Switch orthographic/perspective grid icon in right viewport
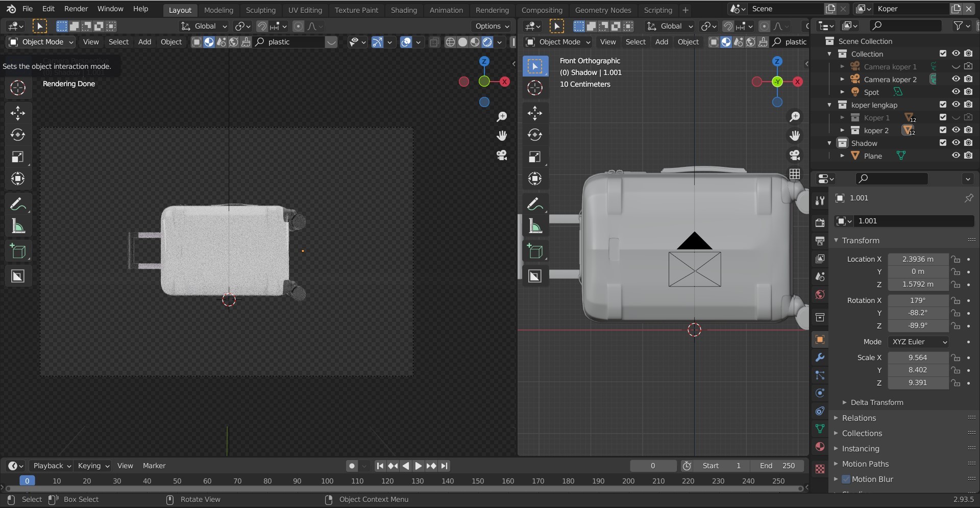Viewport: 980px width, 508px height. click(x=795, y=174)
